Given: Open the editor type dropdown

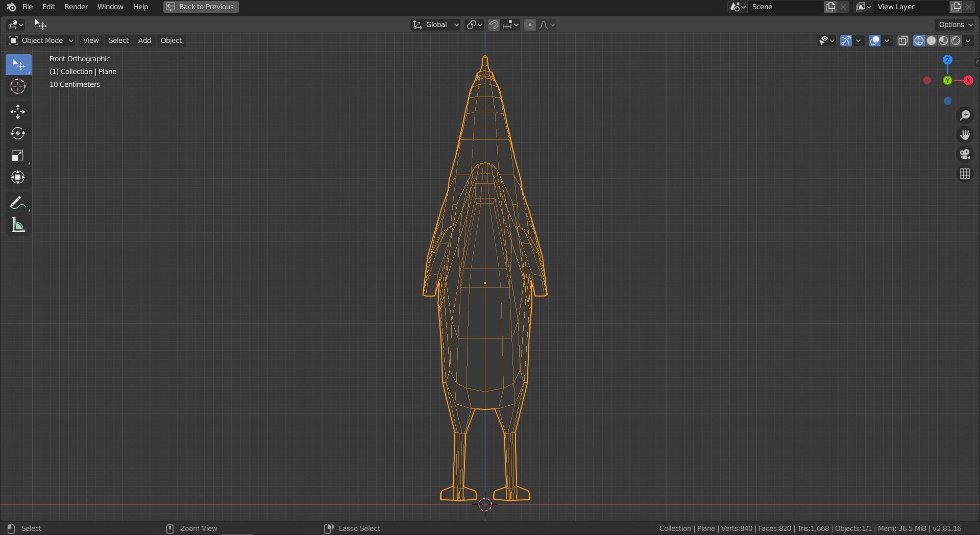Looking at the screenshot, I should pyautogui.click(x=15, y=25).
